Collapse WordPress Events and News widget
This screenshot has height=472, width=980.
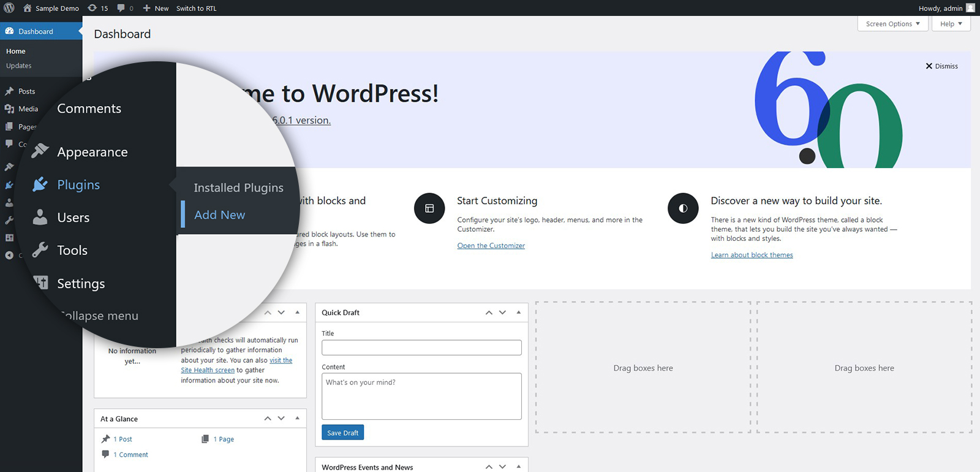[518, 467]
